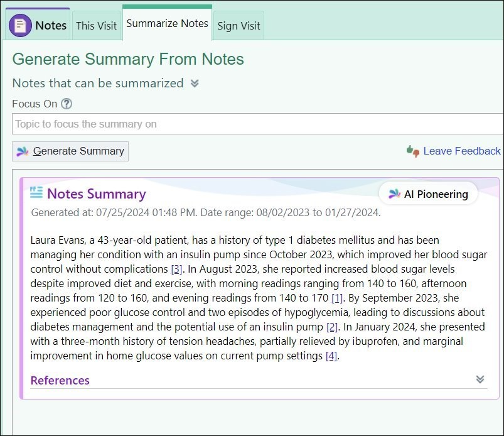Focus the summary topic input field
The width and height of the screenshot is (504, 436).
[x=258, y=124]
